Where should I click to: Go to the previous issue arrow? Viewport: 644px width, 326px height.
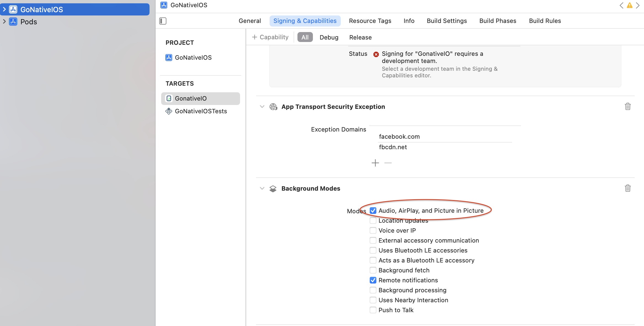621,6
